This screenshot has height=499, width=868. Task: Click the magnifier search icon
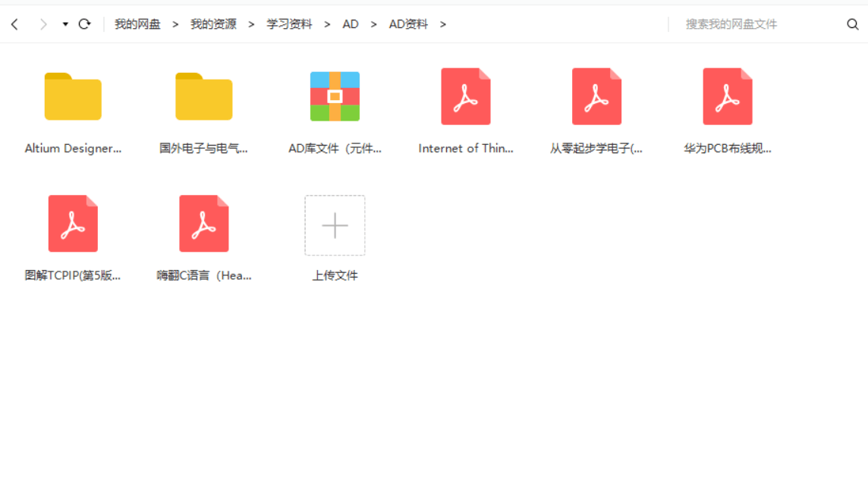(x=853, y=24)
